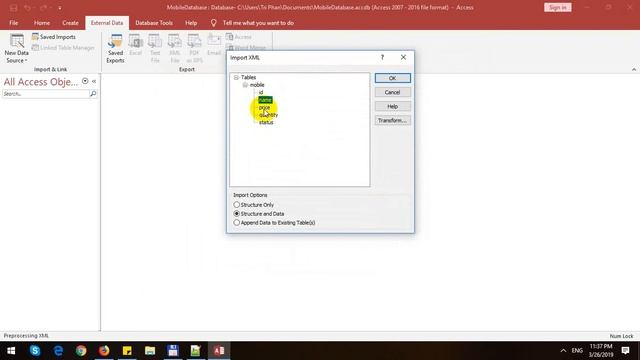Click the Transform... button
This screenshot has width=640, height=360.
393,120
